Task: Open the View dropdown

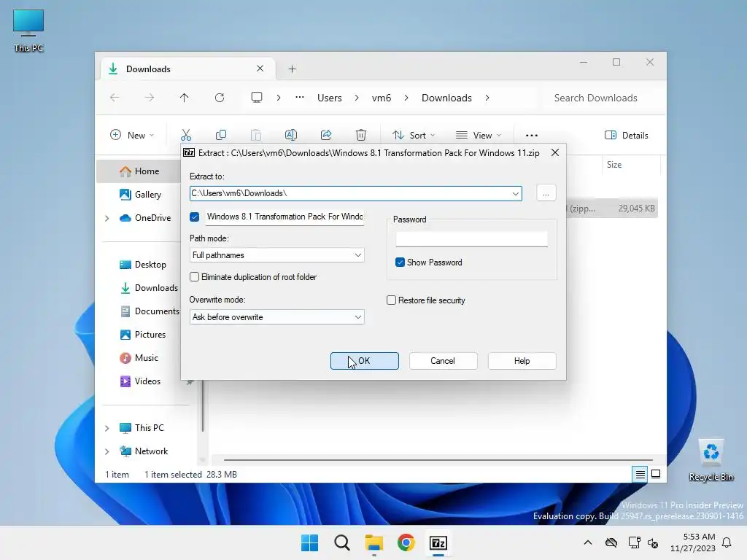Action: 479,135
